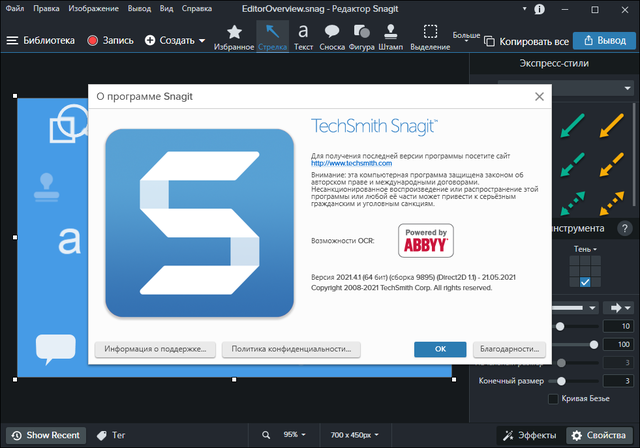This screenshot has width=640, height=448.
Task: Click the End size value field
Action: click(x=618, y=381)
